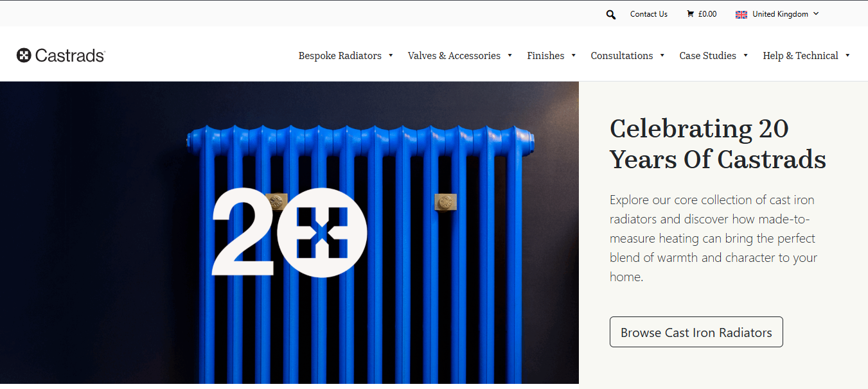Click the blue radiator hero image
Viewport: 868px width, 389px height.
pos(289,232)
